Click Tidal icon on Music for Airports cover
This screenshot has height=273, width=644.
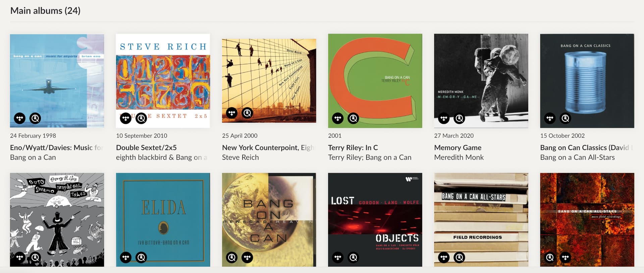click(x=20, y=118)
